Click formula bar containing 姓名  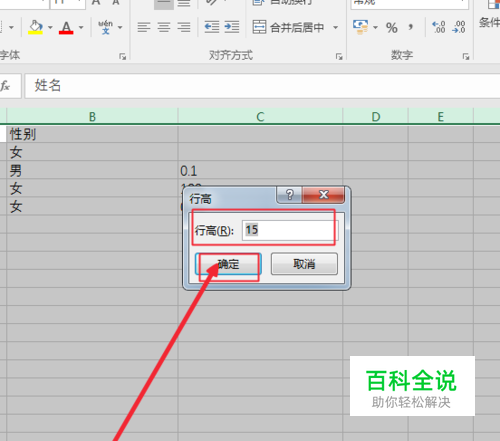(262, 86)
